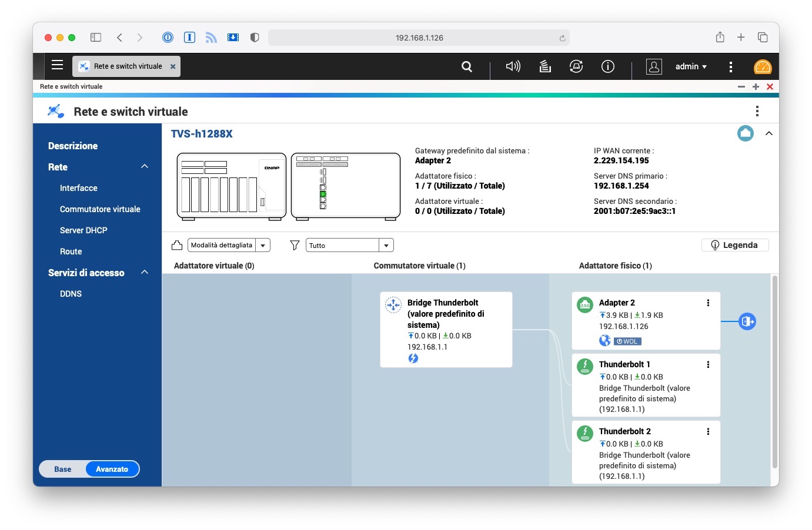Select Interfacce in the sidebar
812x530 pixels.
point(79,188)
